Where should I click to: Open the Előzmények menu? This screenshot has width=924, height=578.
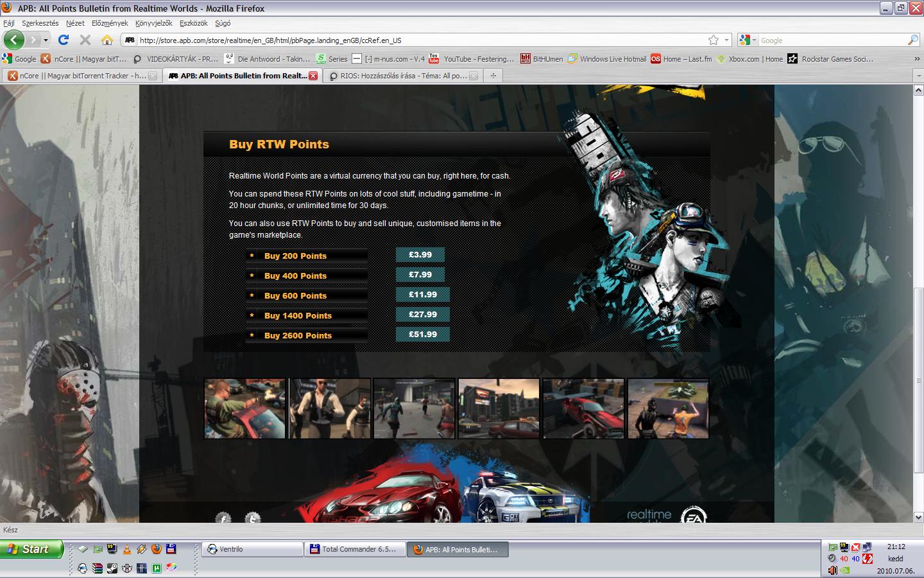110,23
